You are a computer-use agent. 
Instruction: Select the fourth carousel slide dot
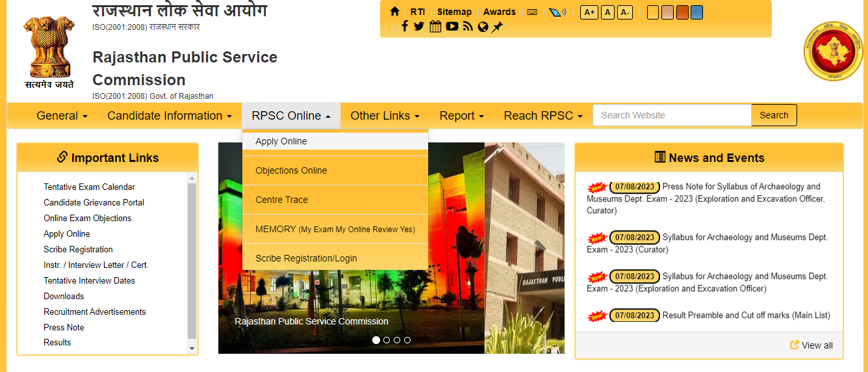407,339
